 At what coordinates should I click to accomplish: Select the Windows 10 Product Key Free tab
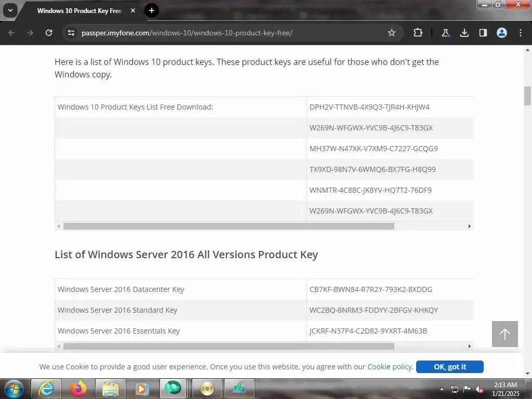(x=79, y=11)
